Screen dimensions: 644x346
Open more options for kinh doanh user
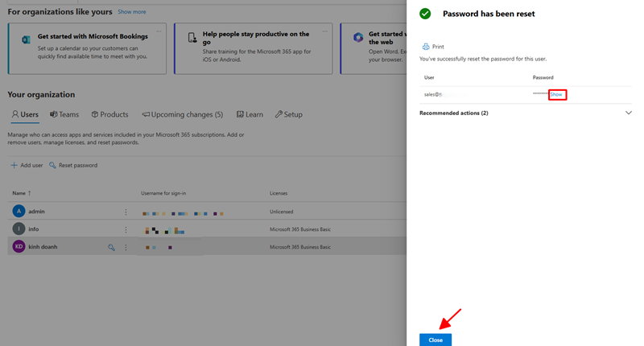pos(126,247)
